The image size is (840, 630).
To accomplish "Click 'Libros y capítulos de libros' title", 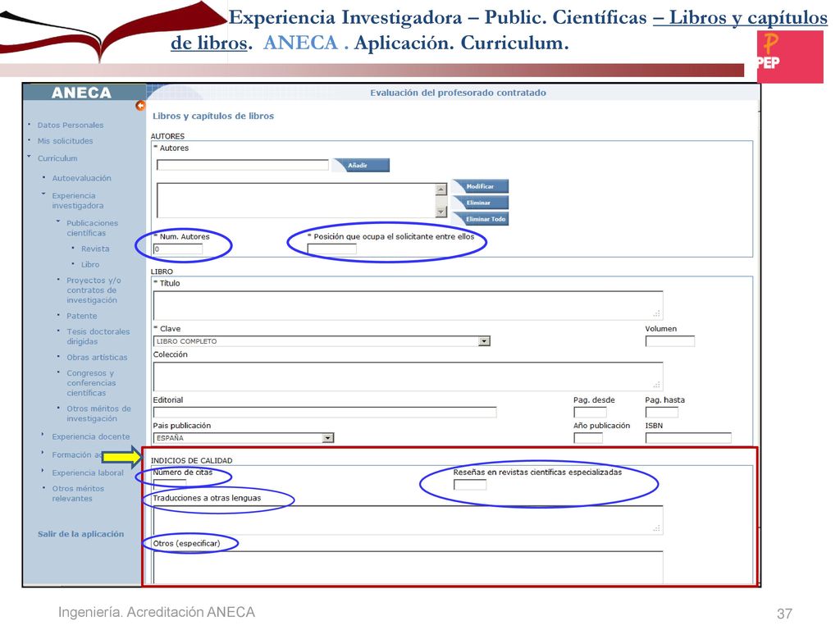I will pyautogui.click(x=213, y=116).
